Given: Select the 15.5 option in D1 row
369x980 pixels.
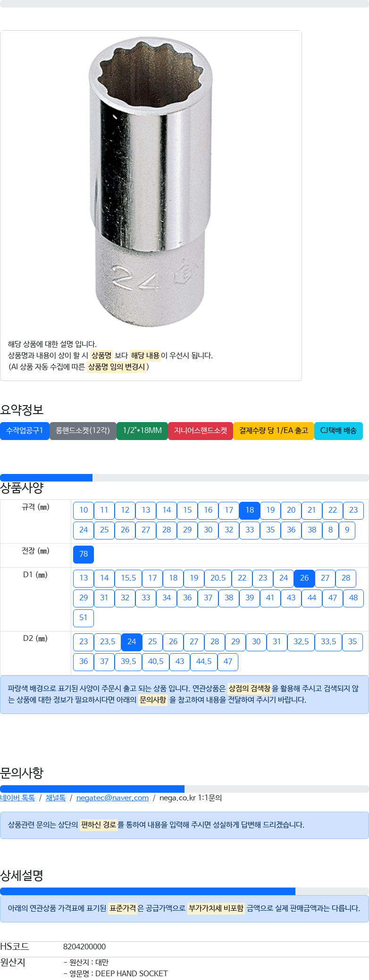Looking at the screenshot, I should 128,578.
